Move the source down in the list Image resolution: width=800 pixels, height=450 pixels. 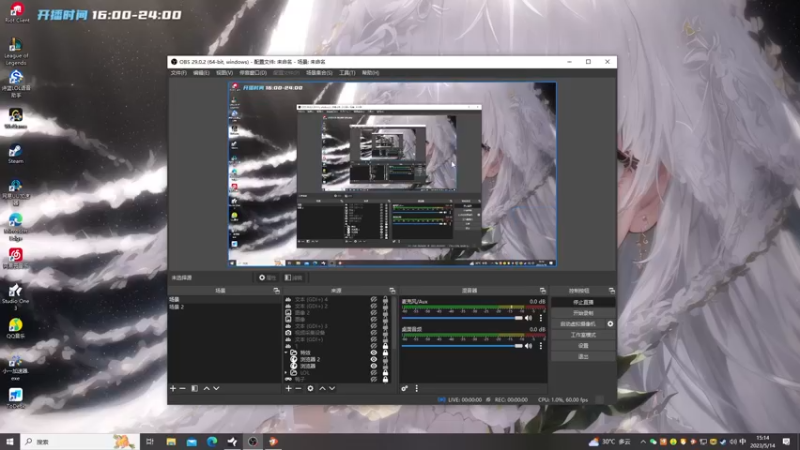coord(332,388)
